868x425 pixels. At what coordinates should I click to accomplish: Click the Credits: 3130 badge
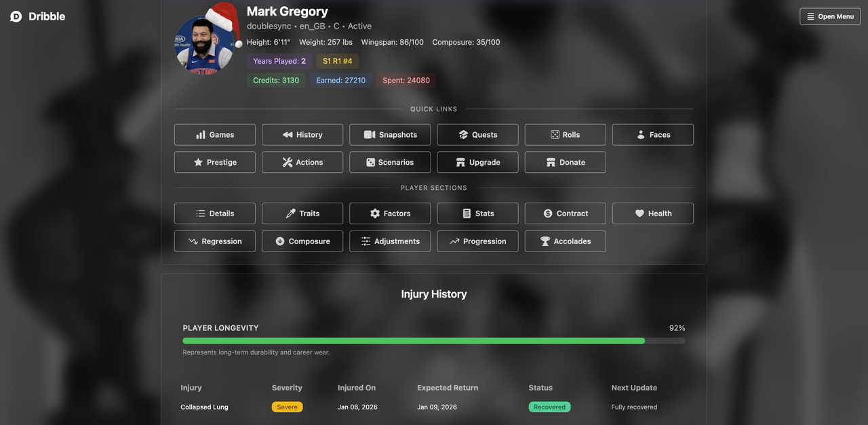click(x=276, y=80)
